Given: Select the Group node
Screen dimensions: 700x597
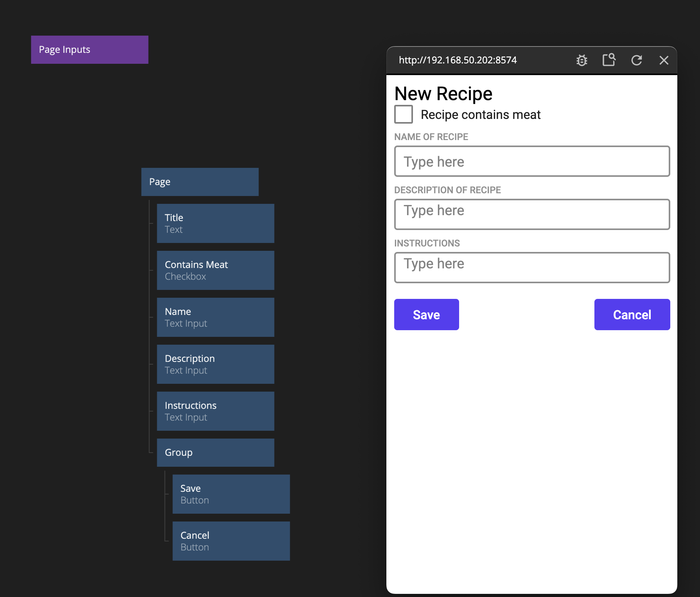Looking at the screenshot, I should click(x=215, y=453).
